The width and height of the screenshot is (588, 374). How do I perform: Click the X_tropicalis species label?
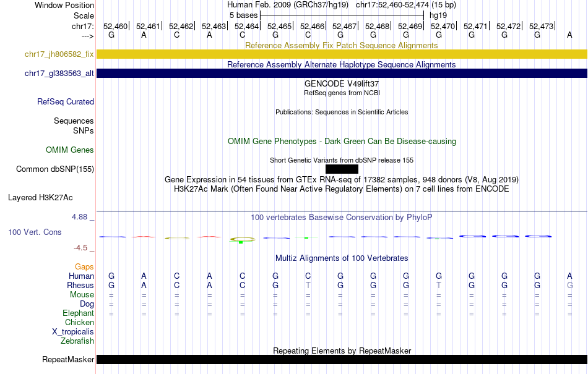[73, 332]
